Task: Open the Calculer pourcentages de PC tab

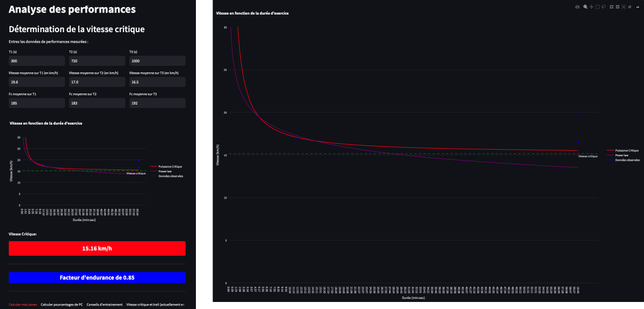Action: [x=61, y=304]
